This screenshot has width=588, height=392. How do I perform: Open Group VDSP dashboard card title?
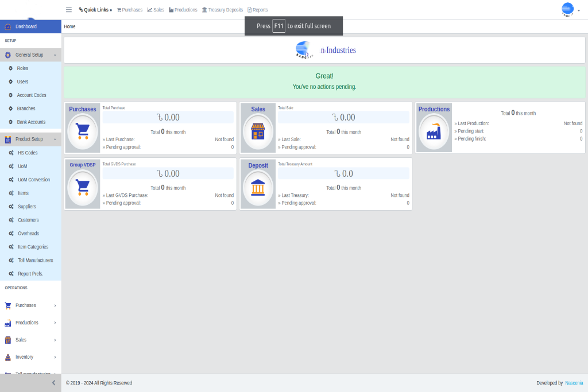pyautogui.click(x=83, y=165)
